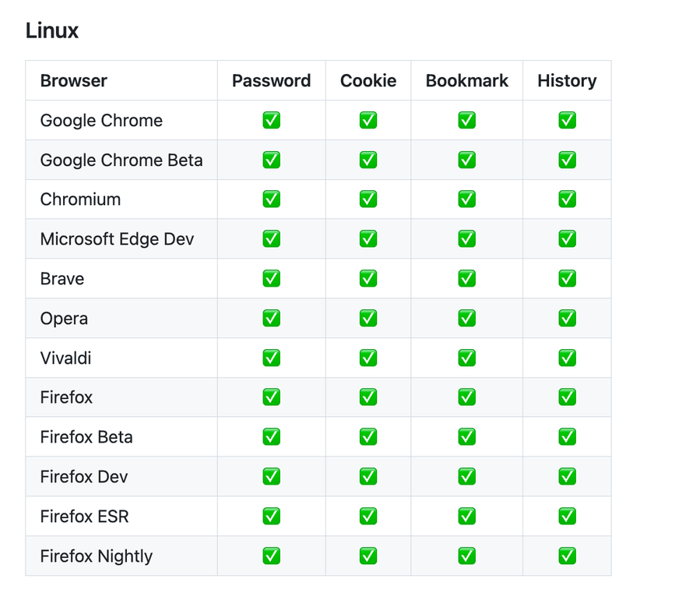
Task: Click the Google Chrome Beta Password checkmark
Action: point(272,160)
